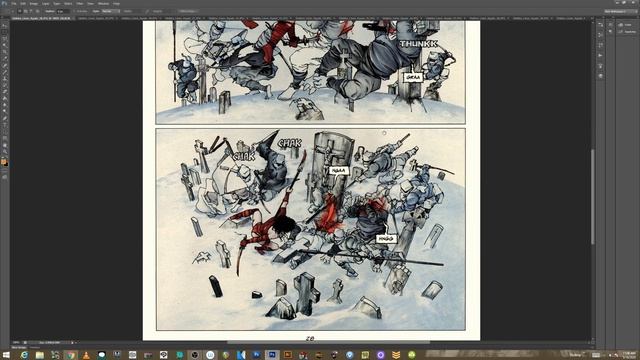Screen dimensions: 640x360
Task: Open Adobe Illustrator from the taskbar
Action: (288, 354)
